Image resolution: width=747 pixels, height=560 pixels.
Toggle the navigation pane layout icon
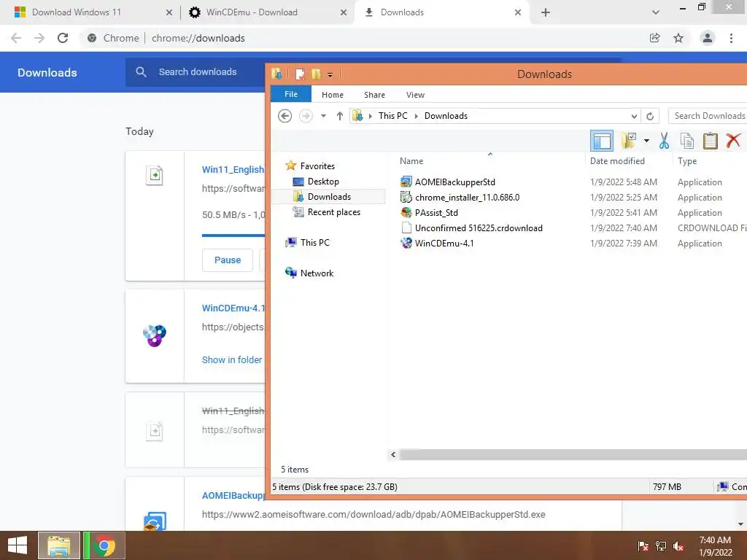tap(602, 141)
